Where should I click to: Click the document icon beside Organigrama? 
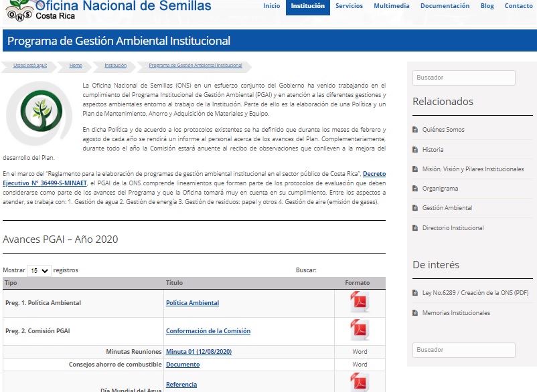(416, 189)
